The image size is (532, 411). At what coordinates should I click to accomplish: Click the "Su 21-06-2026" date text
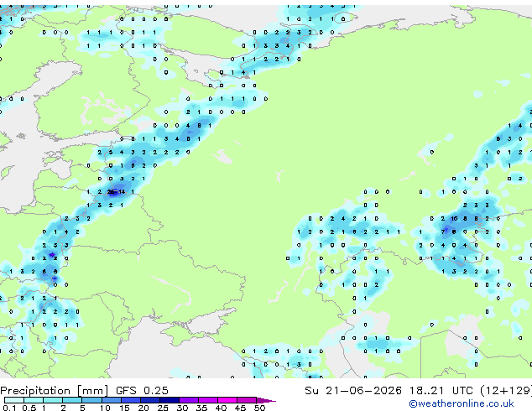point(353,391)
